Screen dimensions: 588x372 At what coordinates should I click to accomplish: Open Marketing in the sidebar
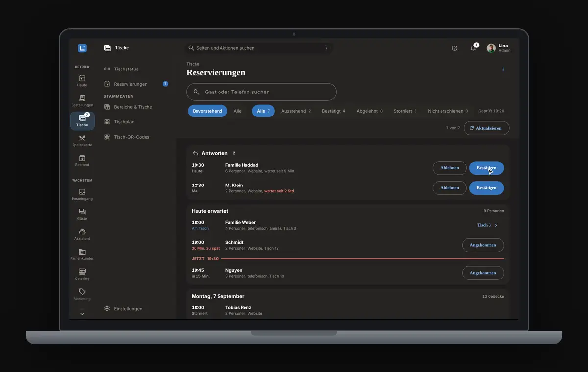click(82, 295)
